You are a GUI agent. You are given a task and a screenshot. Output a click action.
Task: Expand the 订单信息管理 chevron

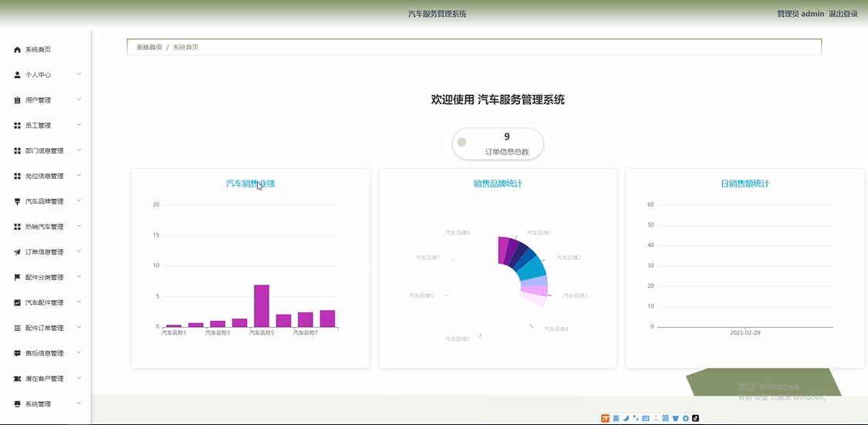point(79,251)
